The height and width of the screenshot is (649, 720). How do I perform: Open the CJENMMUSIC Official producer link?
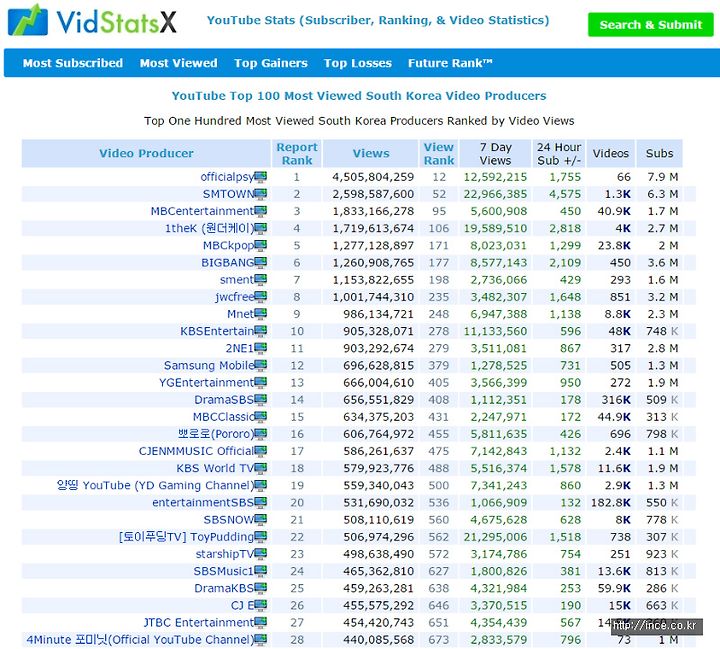pyautogui.click(x=197, y=451)
